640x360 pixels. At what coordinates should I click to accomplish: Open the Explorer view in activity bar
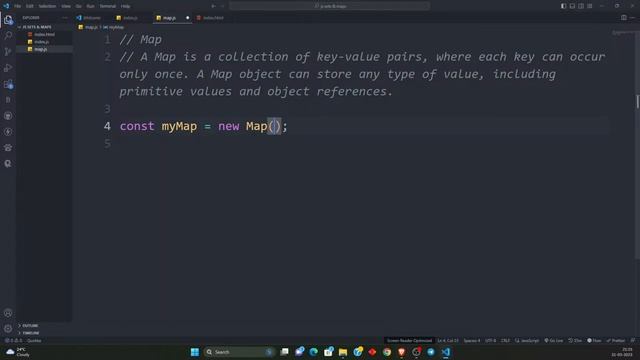click(8, 20)
